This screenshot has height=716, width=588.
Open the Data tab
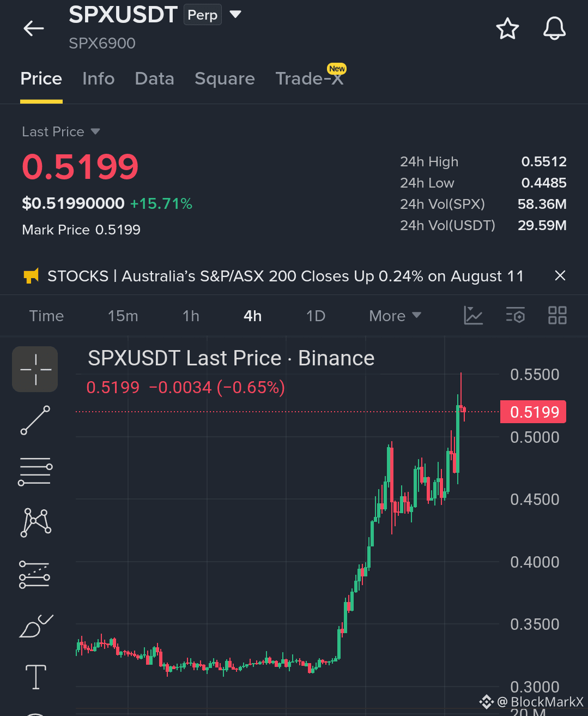[155, 79]
